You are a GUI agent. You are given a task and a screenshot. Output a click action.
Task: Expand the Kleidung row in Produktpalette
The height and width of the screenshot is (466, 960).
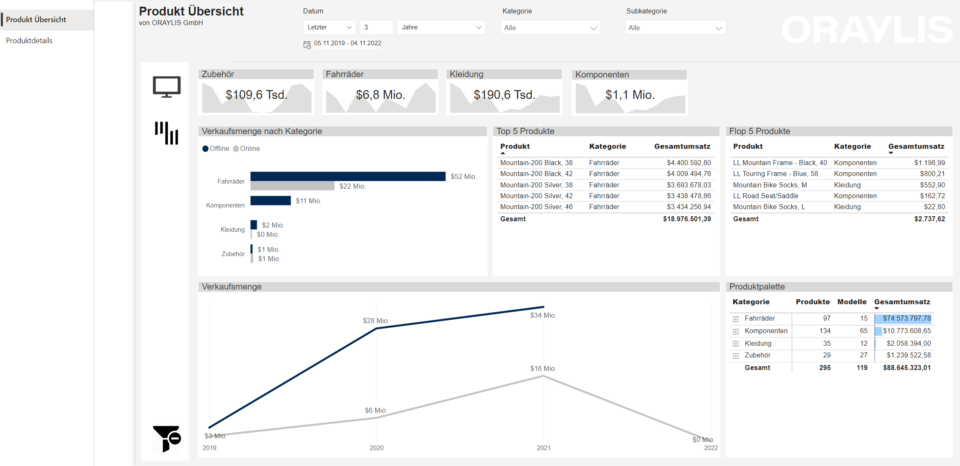735,344
